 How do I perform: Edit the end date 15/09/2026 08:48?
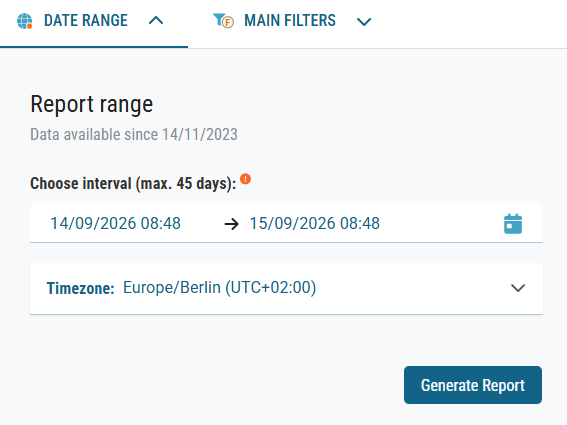tap(315, 223)
